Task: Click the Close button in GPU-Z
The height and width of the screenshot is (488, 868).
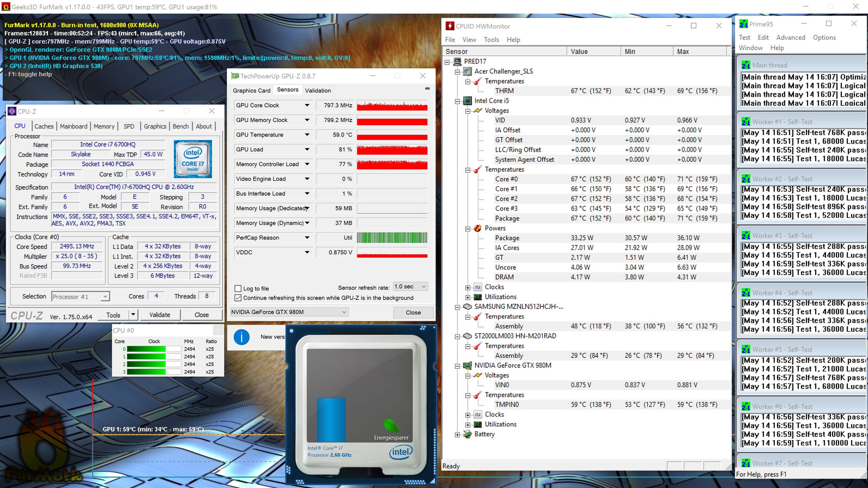Action: [x=413, y=313]
